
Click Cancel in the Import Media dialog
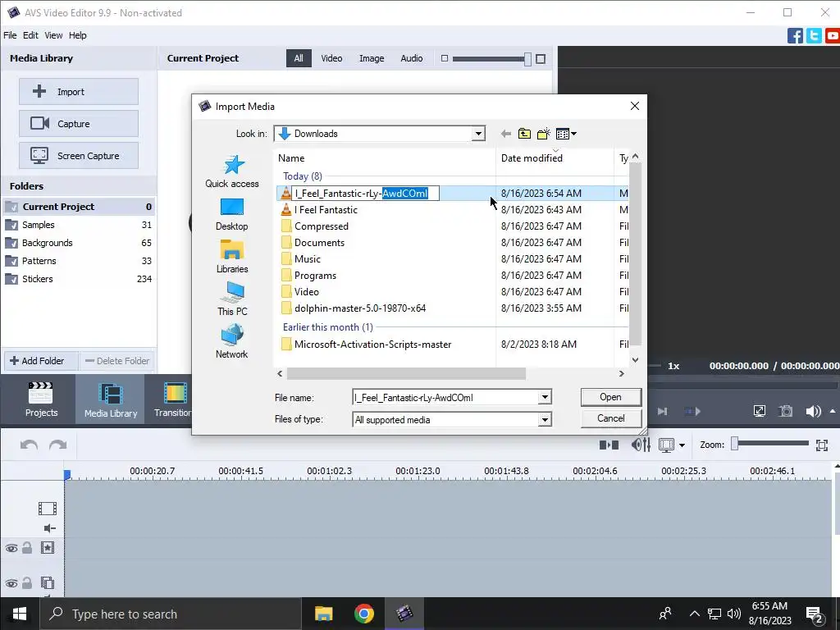[610, 418]
